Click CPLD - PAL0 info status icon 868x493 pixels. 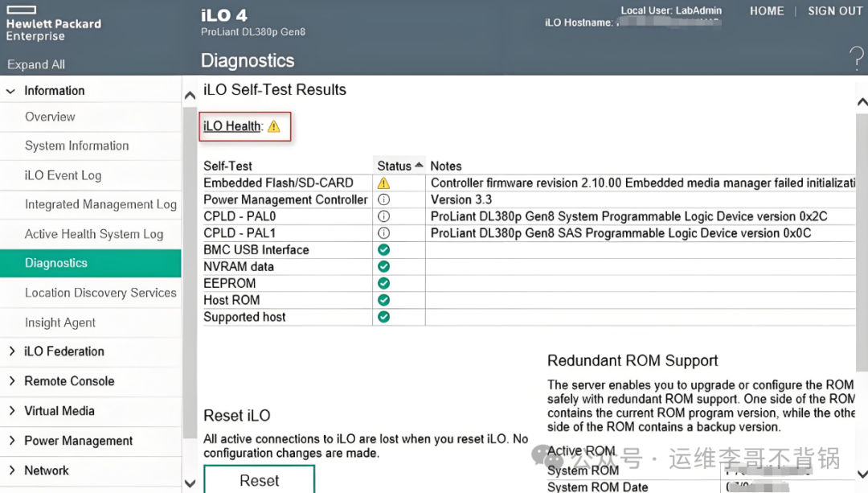pyautogui.click(x=383, y=216)
